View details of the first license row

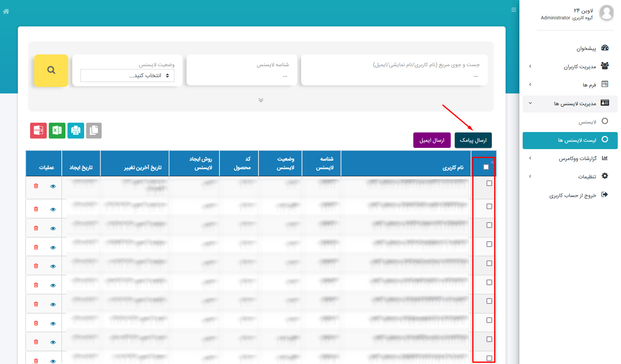click(x=53, y=186)
